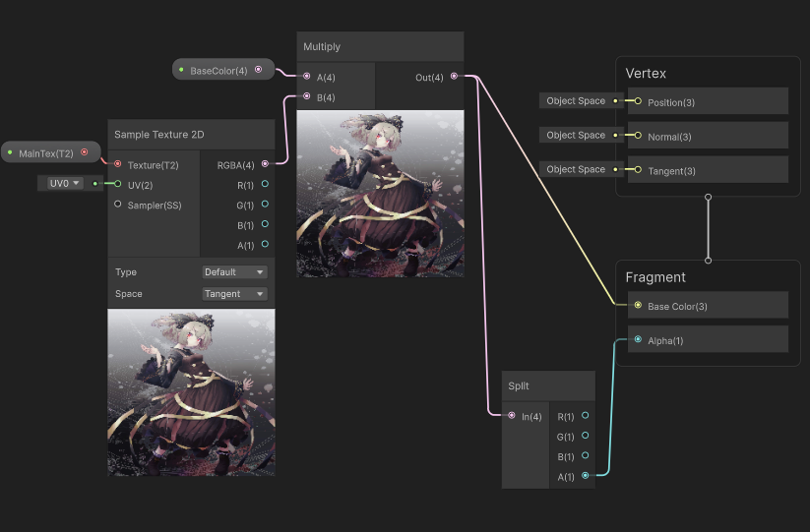Image resolution: width=810 pixels, height=532 pixels.
Task: Select the Fragment block title
Action: pos(655,277)
